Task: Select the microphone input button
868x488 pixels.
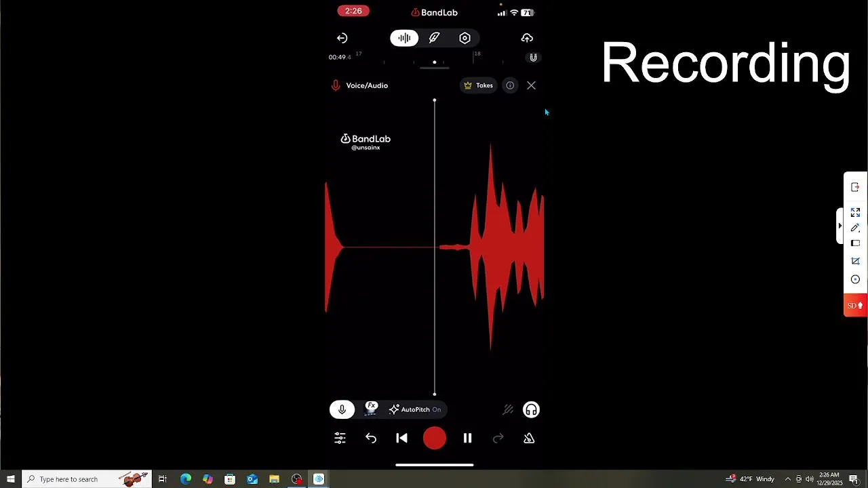Action: (342, 409)
